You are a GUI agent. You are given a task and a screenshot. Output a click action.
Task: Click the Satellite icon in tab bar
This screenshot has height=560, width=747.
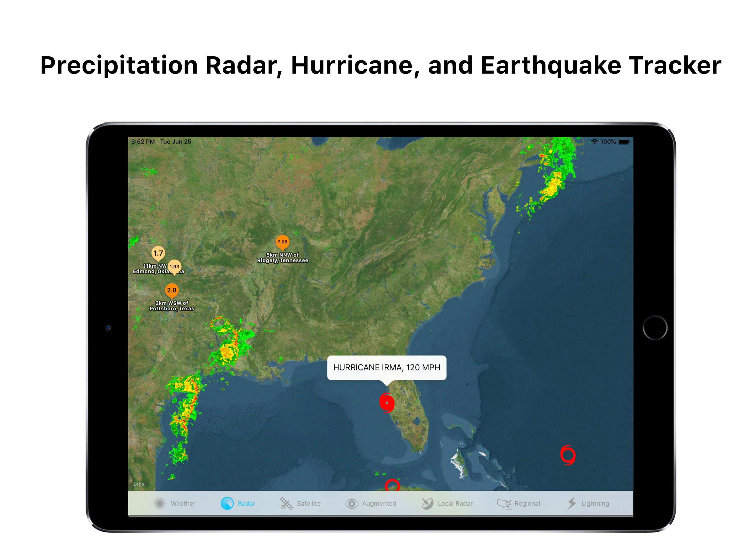pos(286,503)
